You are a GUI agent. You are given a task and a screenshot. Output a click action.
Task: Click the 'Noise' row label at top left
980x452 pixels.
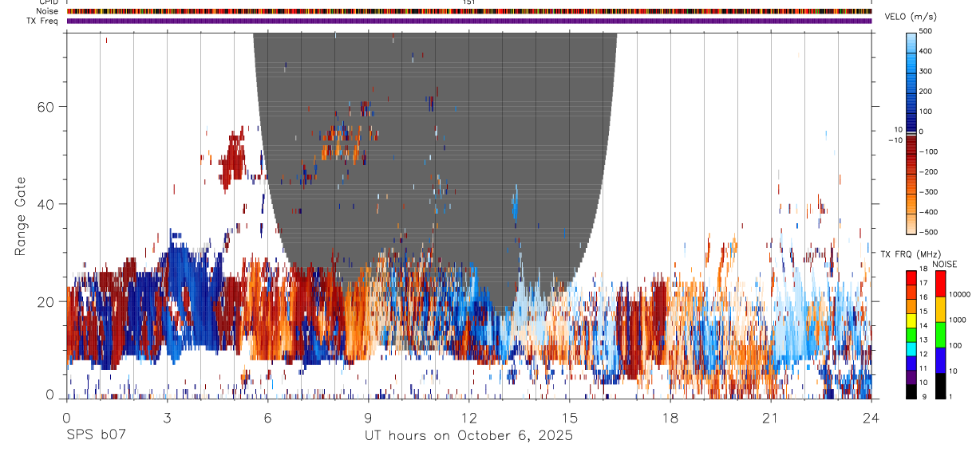(x=47, y=11)
